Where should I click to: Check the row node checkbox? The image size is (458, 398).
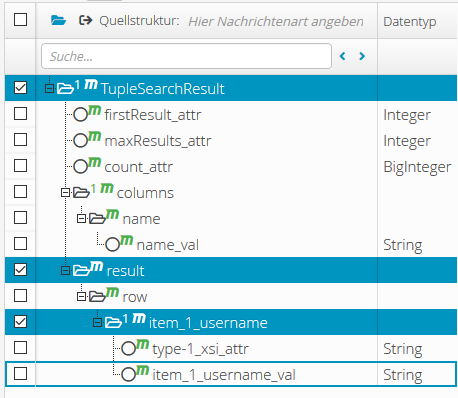[20, 296]
